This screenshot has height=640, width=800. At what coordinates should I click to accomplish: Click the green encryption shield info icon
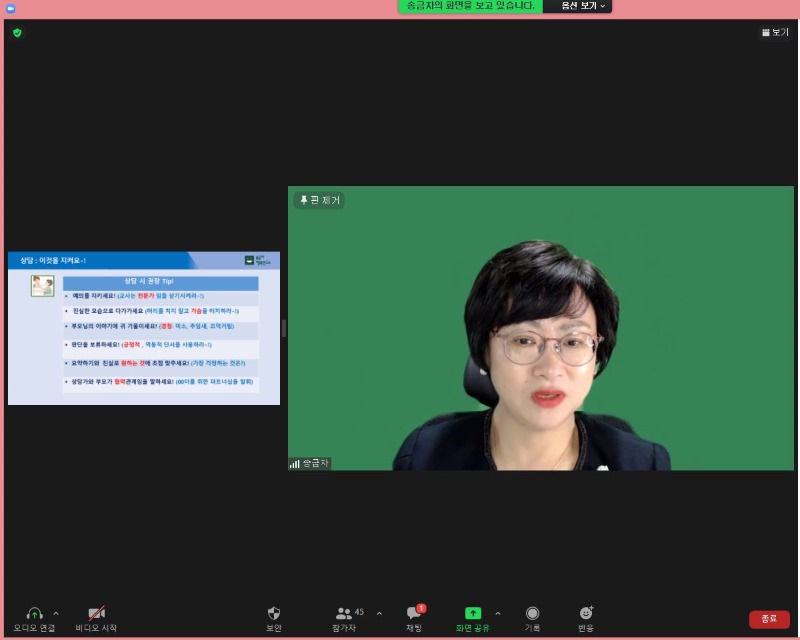[x=17, y=32]
